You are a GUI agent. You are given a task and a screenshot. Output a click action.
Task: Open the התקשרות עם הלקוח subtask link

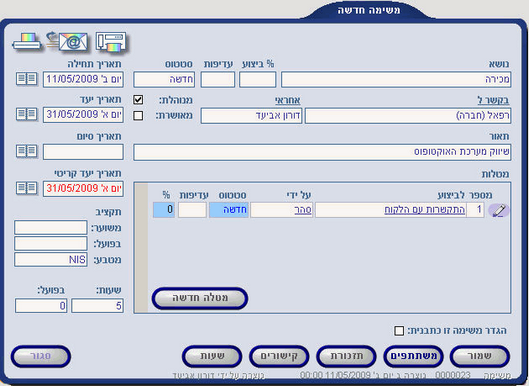424,210
